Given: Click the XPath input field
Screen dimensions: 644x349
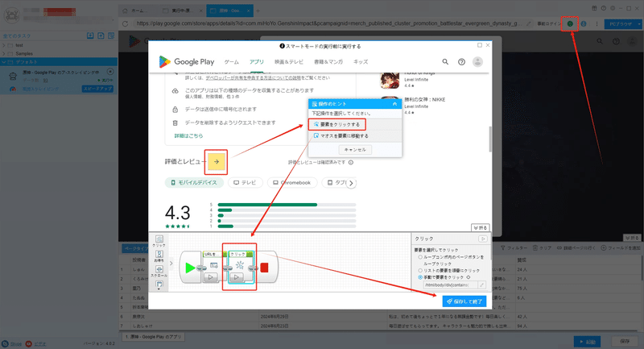Looking at the screenshot, I should [x=451, y=285].
